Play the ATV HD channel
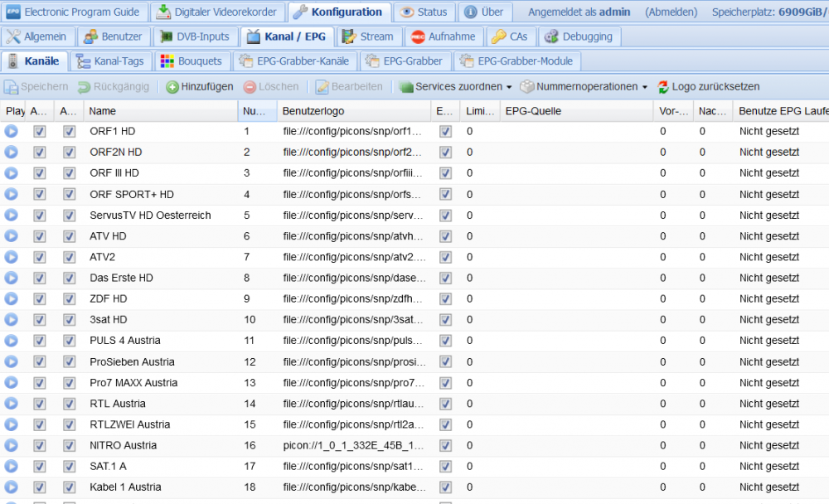The image size is (829, 504). pos(11,236)
